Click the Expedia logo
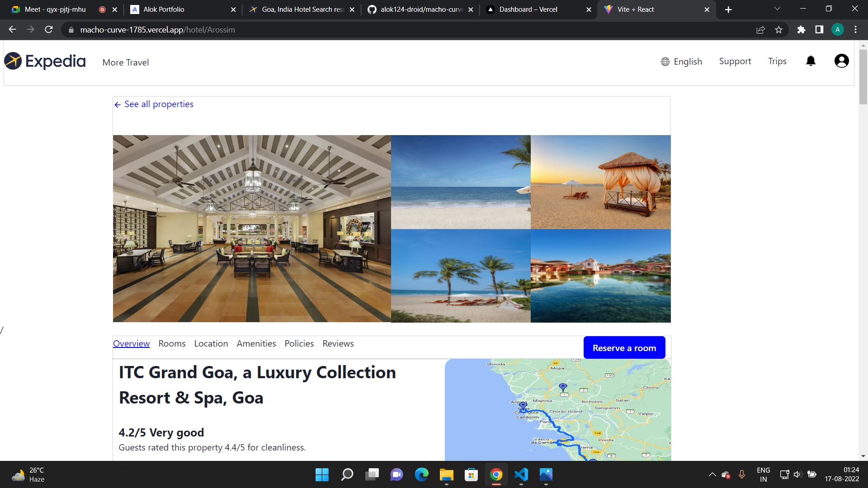868x488 pixels. click(45, 61)
